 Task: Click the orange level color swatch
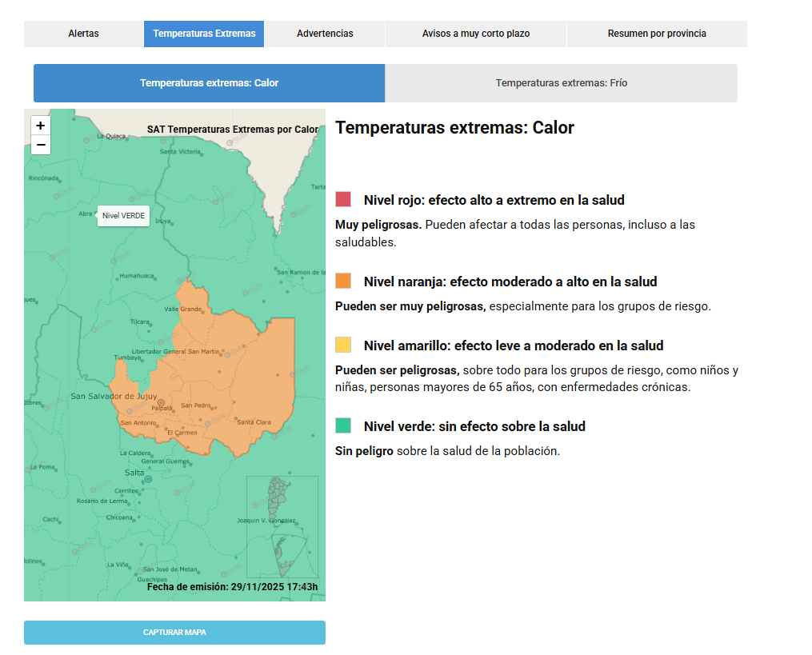click(x=343, y=281)
